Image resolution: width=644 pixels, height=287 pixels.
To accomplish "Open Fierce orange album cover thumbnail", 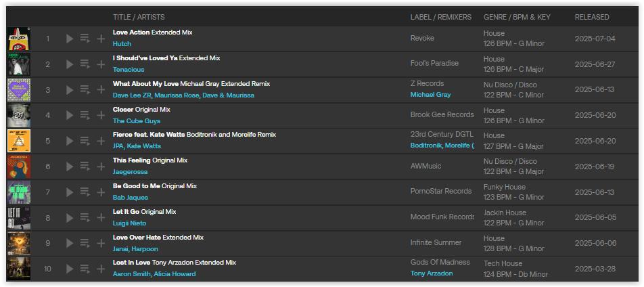I will point(19,141).
